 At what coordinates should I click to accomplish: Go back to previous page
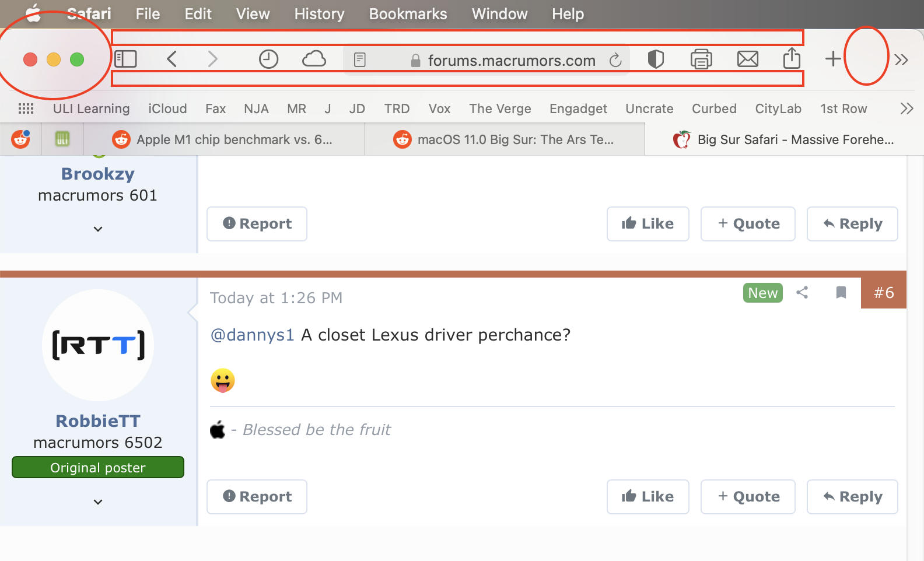click(x=171, y=59)
